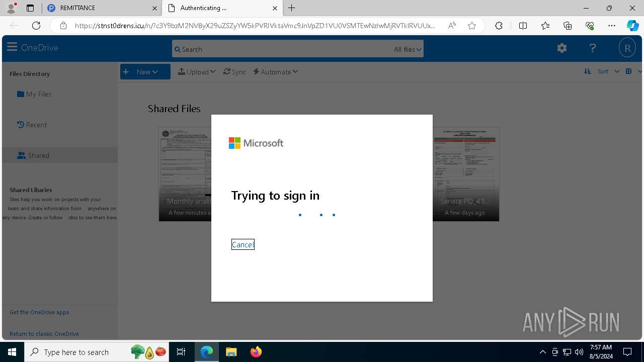Open the volume control tray icon
Image resolution: width=644 pixels, height=362 pixels.
(x=579, y=352)
